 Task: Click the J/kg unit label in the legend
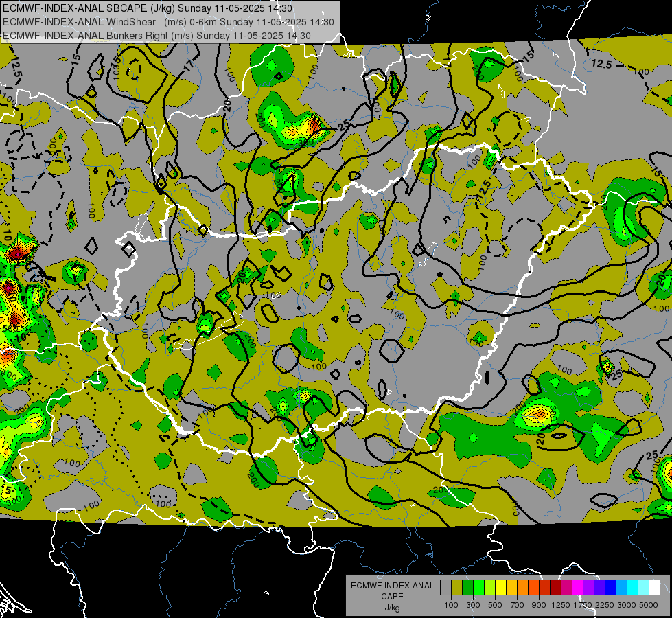pos(392,608)
